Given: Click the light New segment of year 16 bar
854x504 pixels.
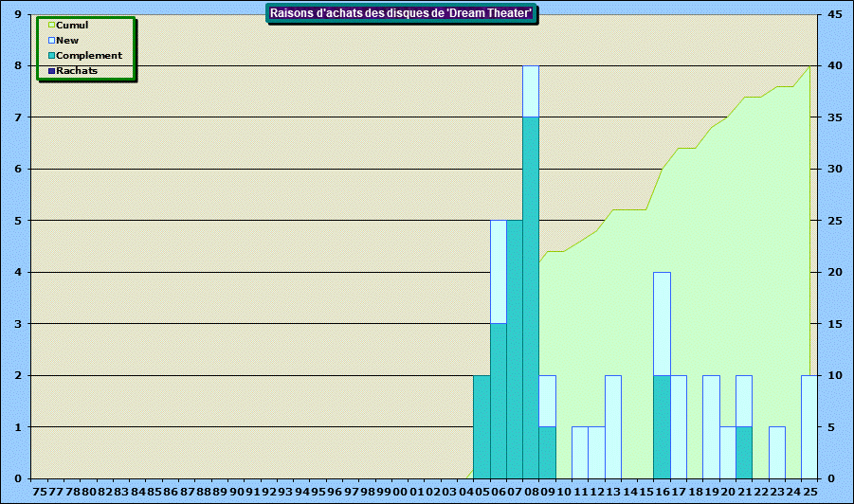Looking at the screenshot, I should 662,323.
